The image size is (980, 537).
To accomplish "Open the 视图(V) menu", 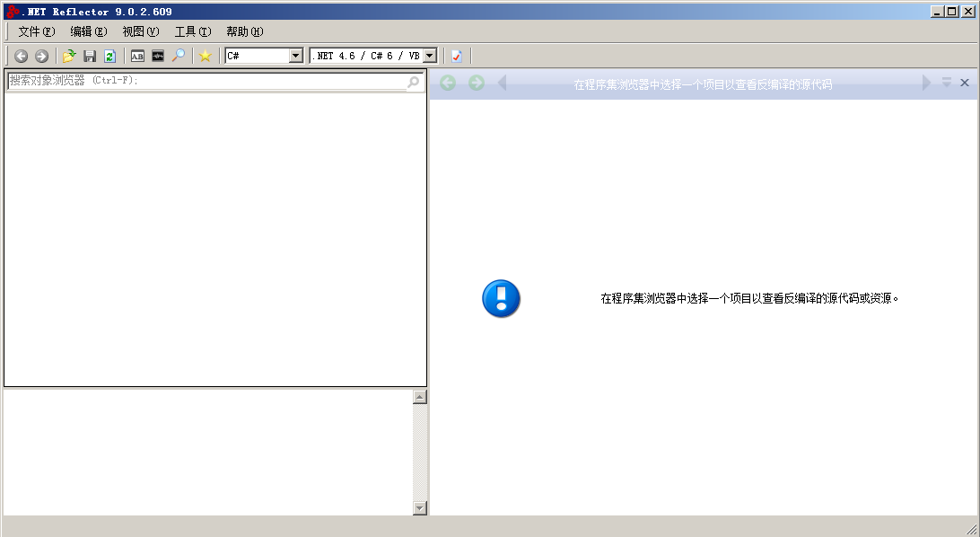I will [141, 31].
